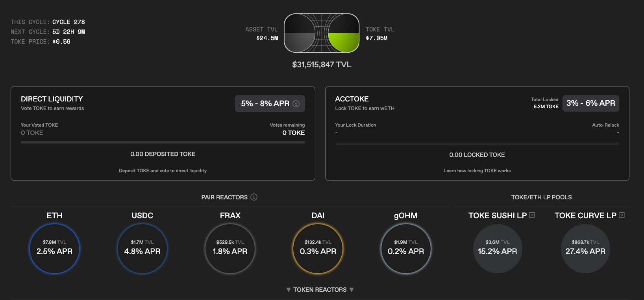Screen dimensions: 644x300
Task: Open the FRAX reactor circle
Action: click(x=230, y=248)
